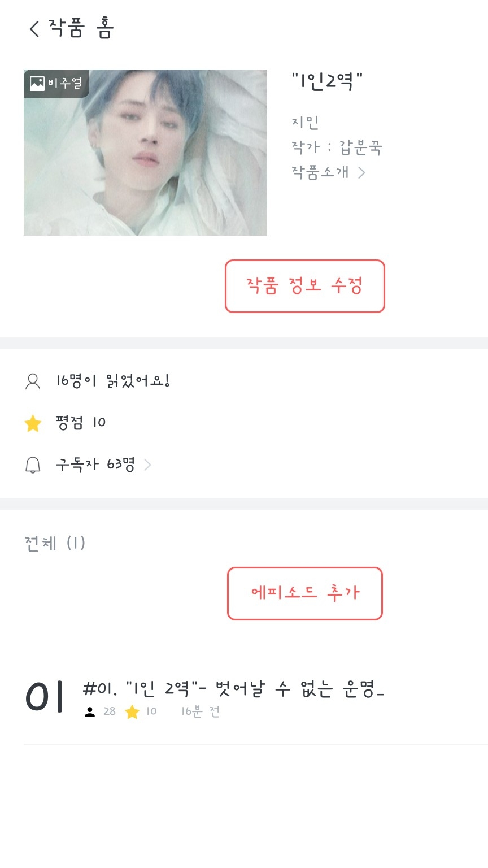Click the person icon beside 16명이 읽었어요
The width and height of the screenshot is (488, 868).
(x=33, y=382)
